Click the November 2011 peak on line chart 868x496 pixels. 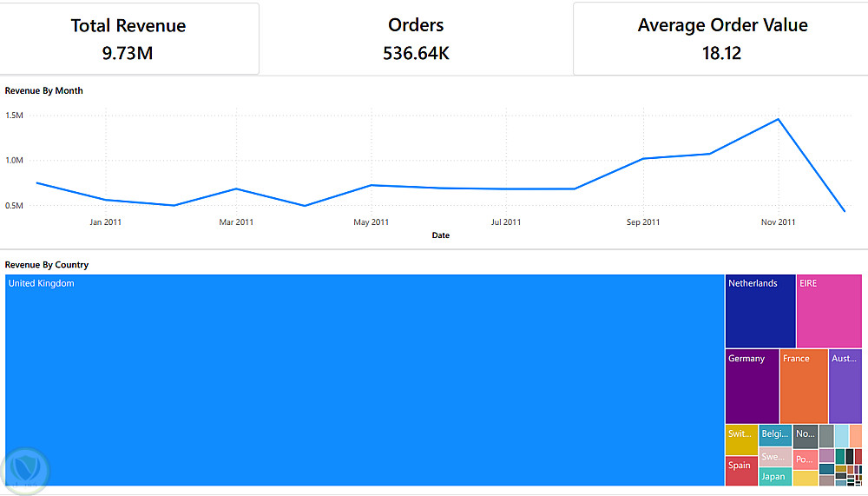point(778,119)
